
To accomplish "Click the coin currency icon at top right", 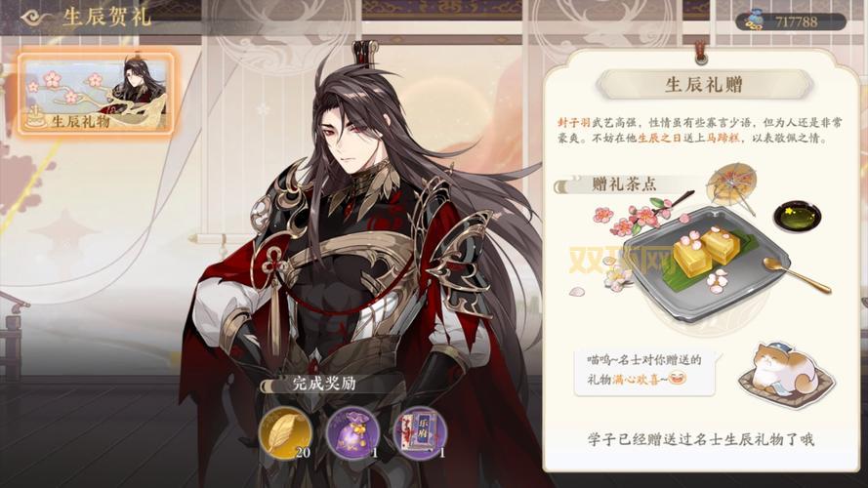I will click(x=753, y=21).
